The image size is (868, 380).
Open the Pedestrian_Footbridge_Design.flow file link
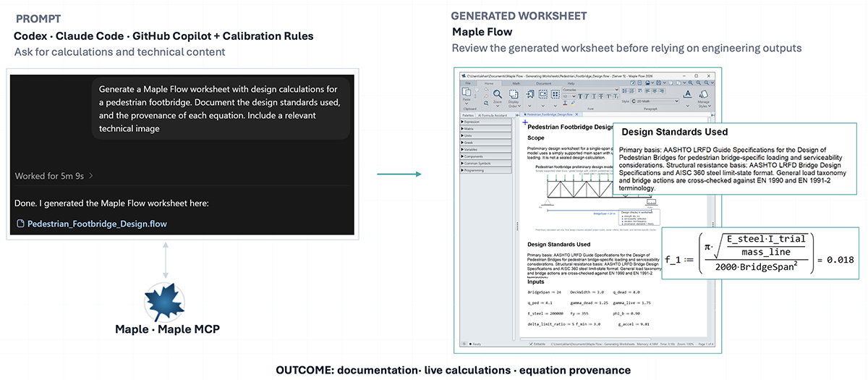(x=97, y=224)
